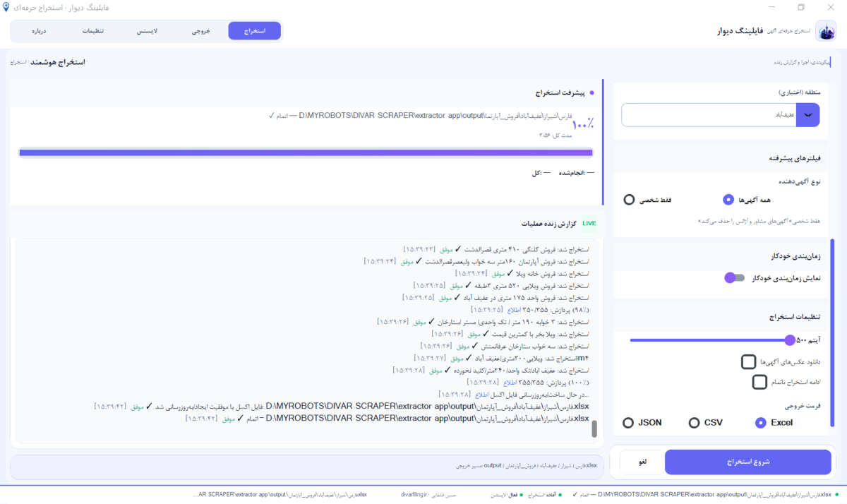The height and width of the screenshot is (504, 847).
Task: Click log line فایل اکسل با موفقیت ایجاد شد
Action: click(342, 407)
